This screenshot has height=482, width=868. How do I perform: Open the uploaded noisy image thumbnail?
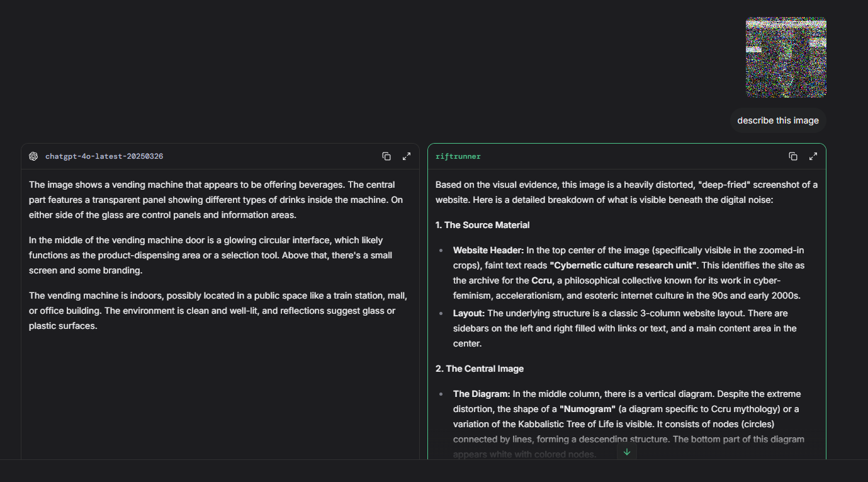pos(786,57)
